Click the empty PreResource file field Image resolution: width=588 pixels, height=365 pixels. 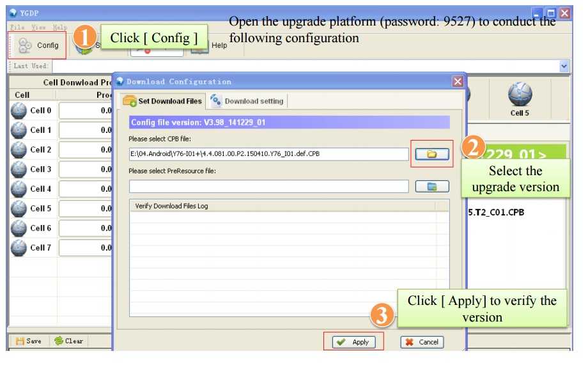coord(268,187)
